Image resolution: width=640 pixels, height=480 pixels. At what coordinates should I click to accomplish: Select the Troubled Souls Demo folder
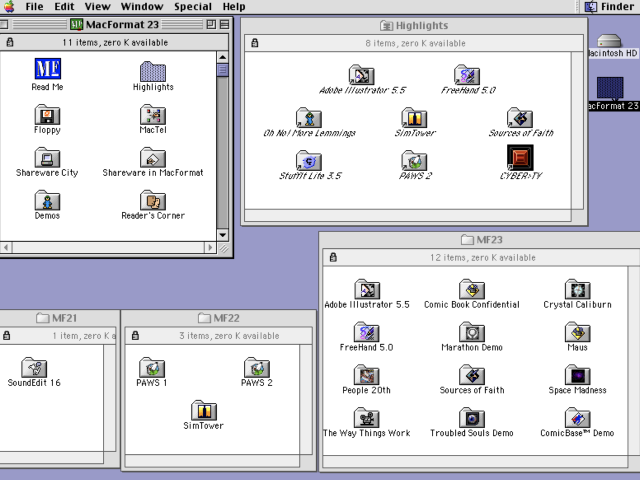pyautogui.click(x=472, y=418)
